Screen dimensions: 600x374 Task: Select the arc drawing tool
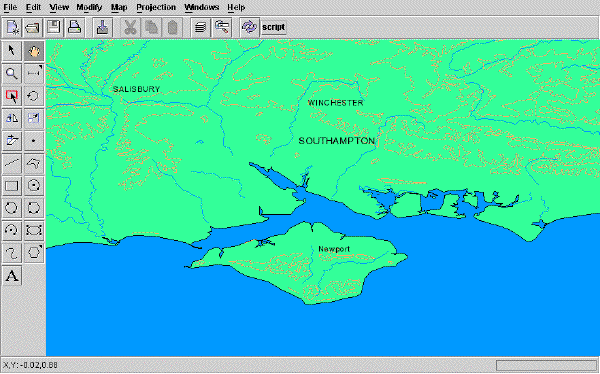[x=12, y=230]
